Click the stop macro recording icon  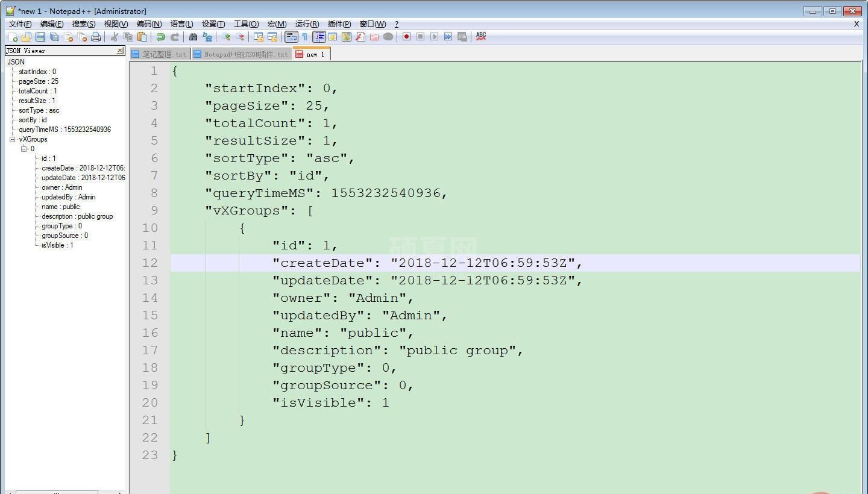[421, 37]
